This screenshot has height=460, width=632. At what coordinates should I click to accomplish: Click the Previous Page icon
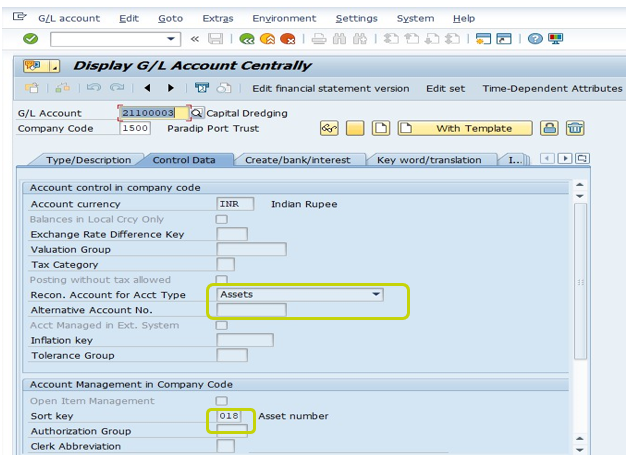412,39
